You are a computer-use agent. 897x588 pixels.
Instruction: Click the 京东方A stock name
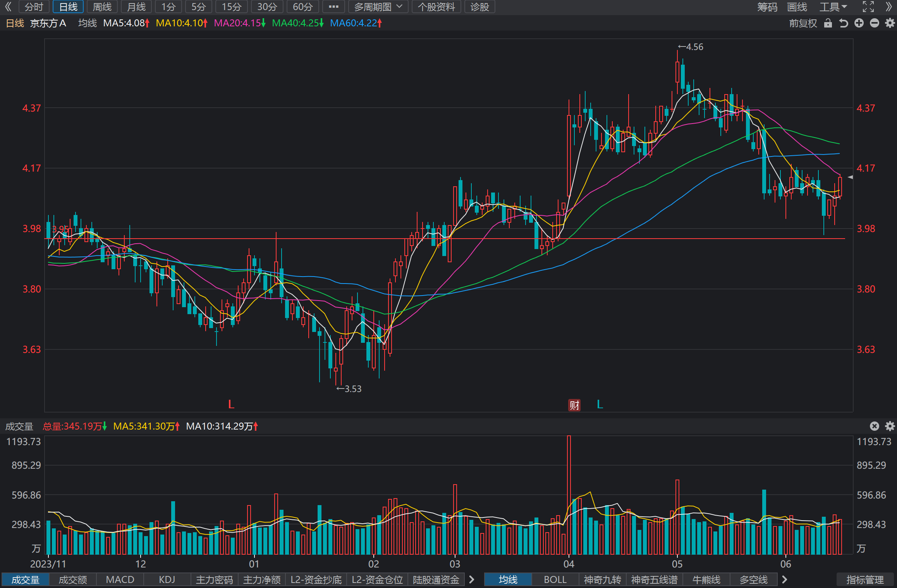click(48, 23)
